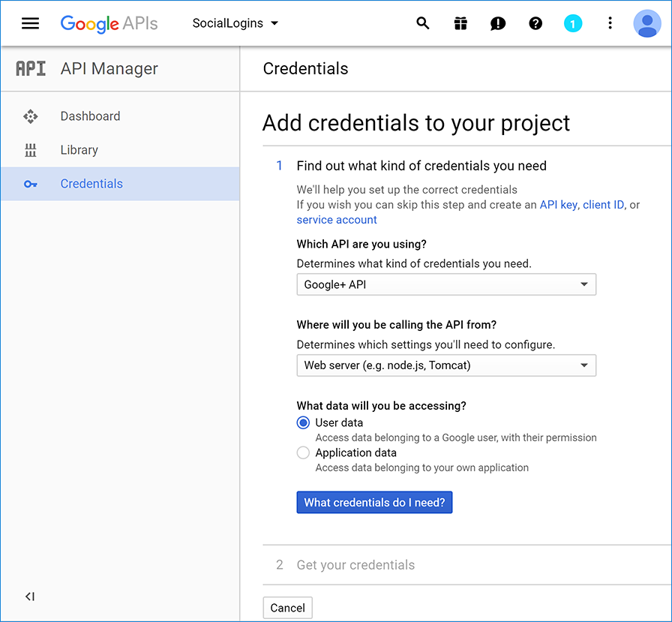Click the Library grid icon in the sidebar
The height and width of the screenshot is (622, 672).
click(30, 150)
